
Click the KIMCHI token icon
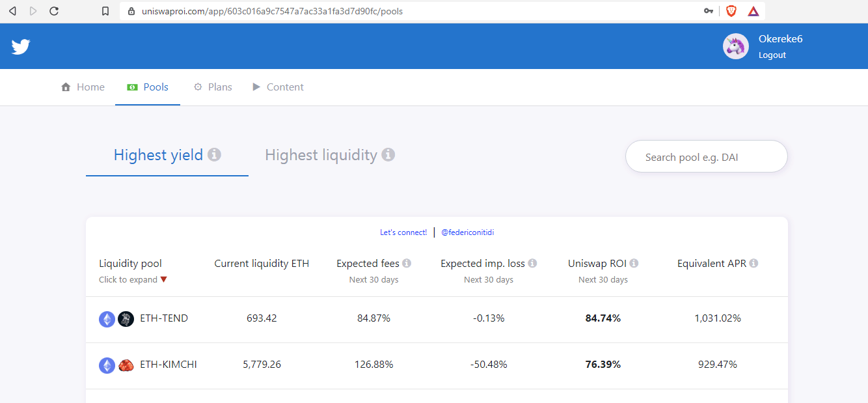pos(126,365)
